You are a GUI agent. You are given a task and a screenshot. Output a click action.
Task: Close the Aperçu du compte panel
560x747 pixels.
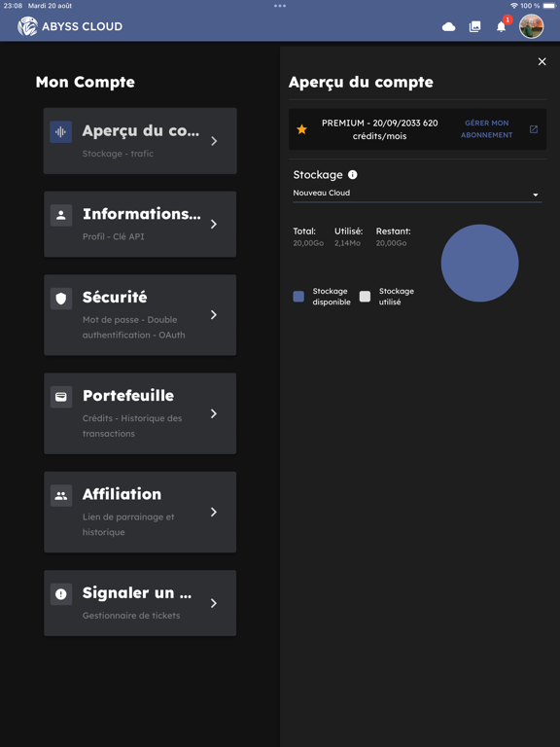tap(542, 61)
